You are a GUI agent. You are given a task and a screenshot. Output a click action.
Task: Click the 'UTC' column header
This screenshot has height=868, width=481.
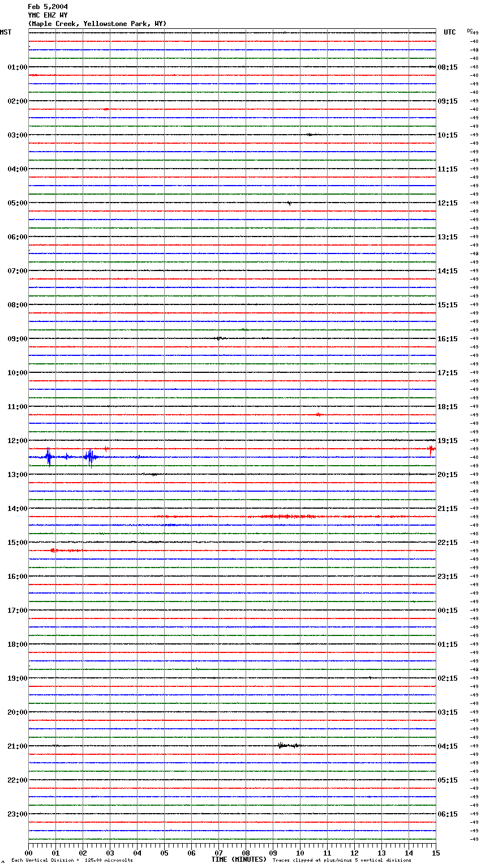coord(450,32)
